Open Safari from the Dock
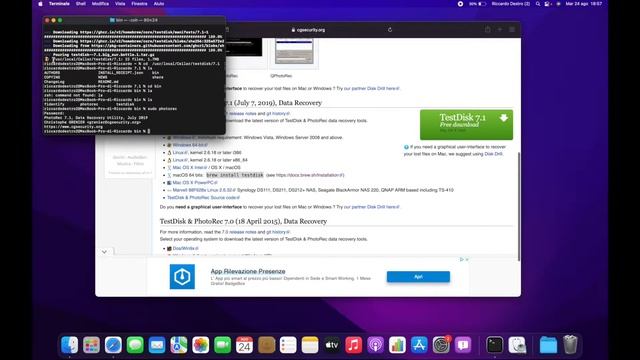Screen dimensions: 640x360 point(113,345)
